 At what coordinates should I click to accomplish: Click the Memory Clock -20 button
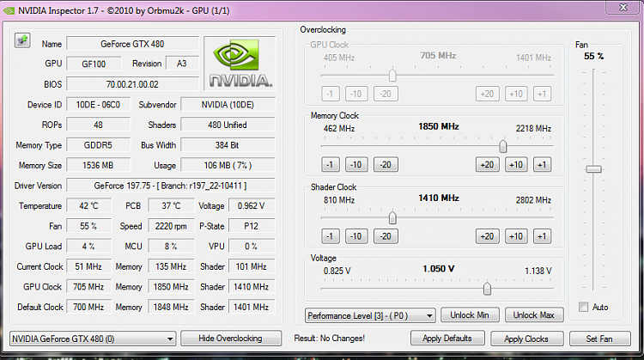(x=386, y=164)
